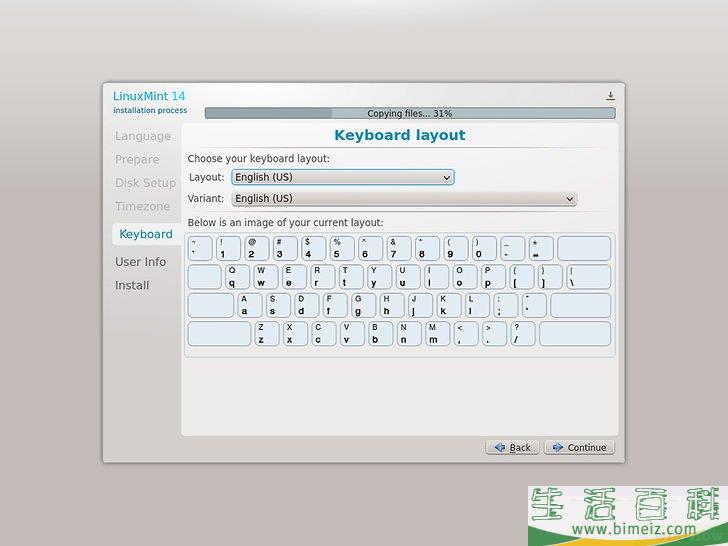Select the Disk Setup step in the sidebar
This screenshot has width=728, height=546.
(x=145, y=182)
